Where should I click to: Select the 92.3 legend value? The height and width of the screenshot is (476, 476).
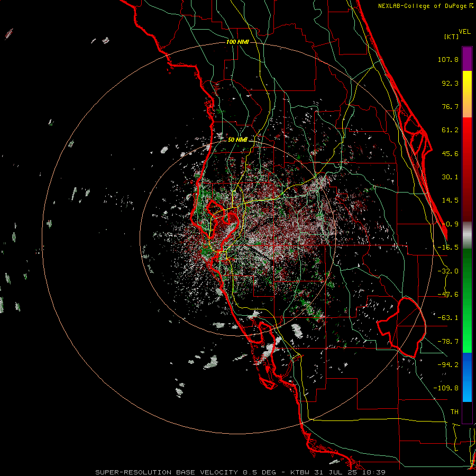pos(450,83)
